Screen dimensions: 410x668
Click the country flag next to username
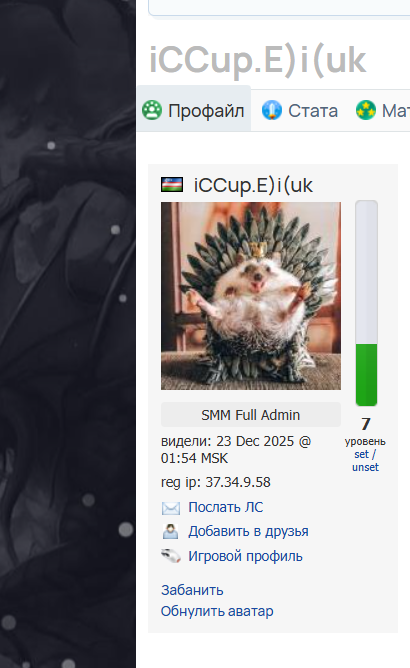[x=172, y=184]
